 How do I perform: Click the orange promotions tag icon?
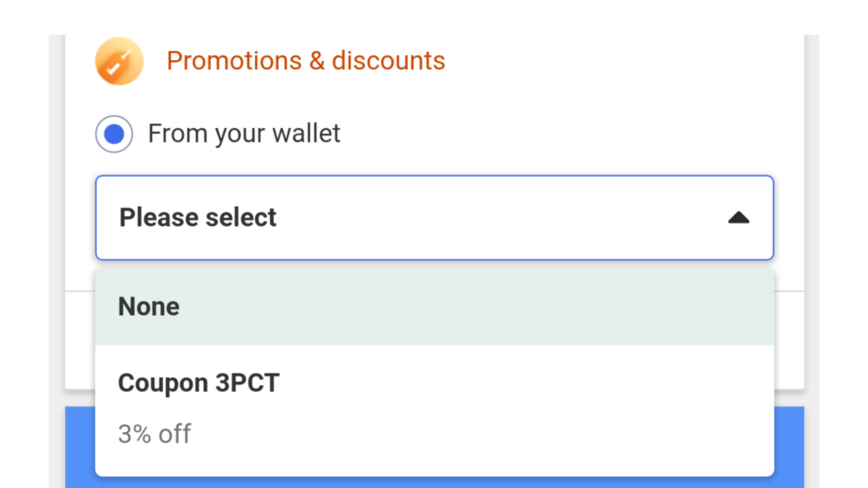pyautogui.click(x=119, y=61)
